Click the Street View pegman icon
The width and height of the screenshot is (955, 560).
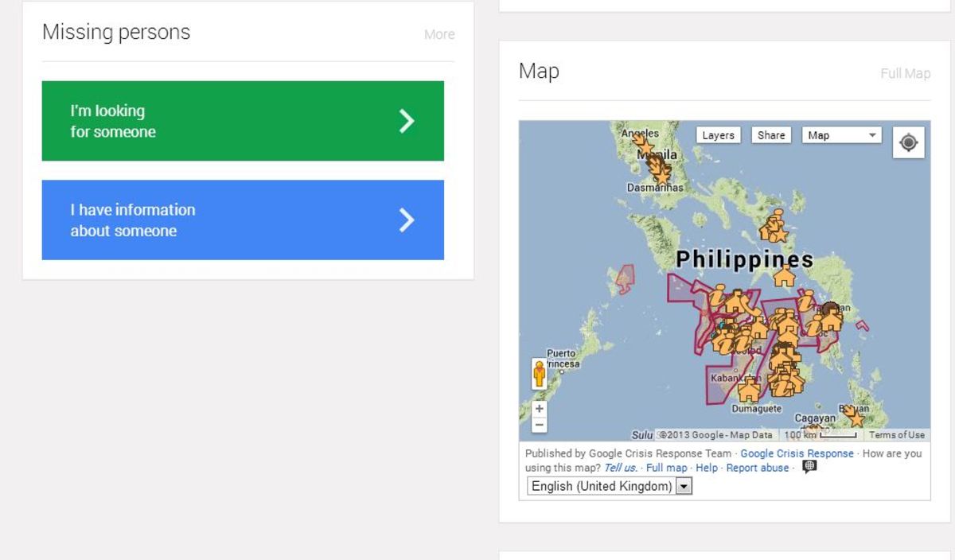coord(540,373)
